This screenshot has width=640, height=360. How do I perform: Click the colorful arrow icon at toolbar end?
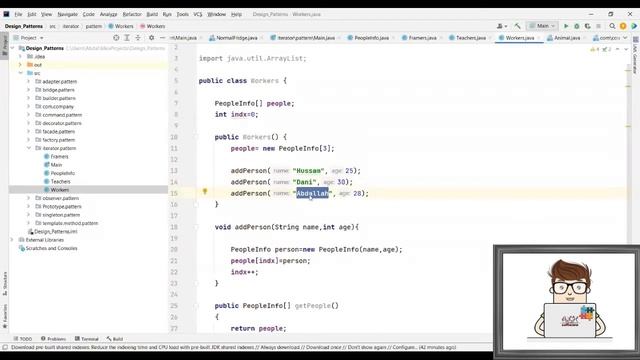click(634, 26)
